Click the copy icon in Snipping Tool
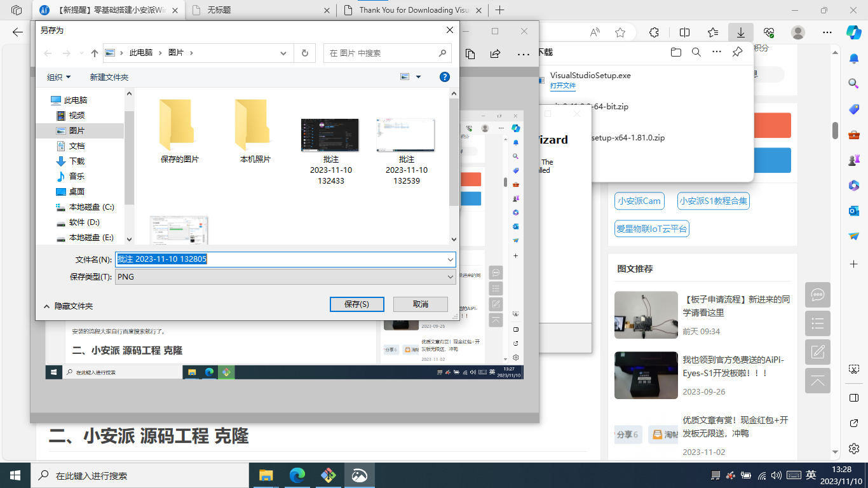 (470, 54)
